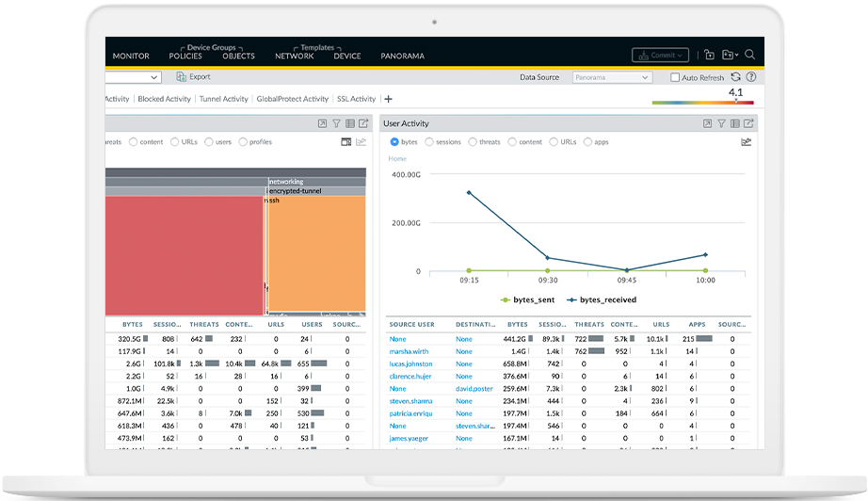Click the line chart icon in User Activity
The width and height of the screenshot is (868, 501).
pyautogui.click(x=747, y=142)
